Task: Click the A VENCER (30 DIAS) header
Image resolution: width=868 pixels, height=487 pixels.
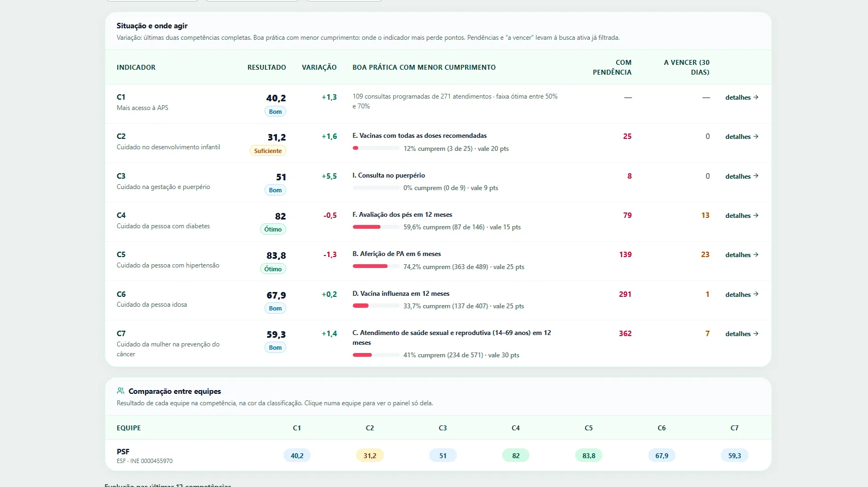Action: [686, 68]
